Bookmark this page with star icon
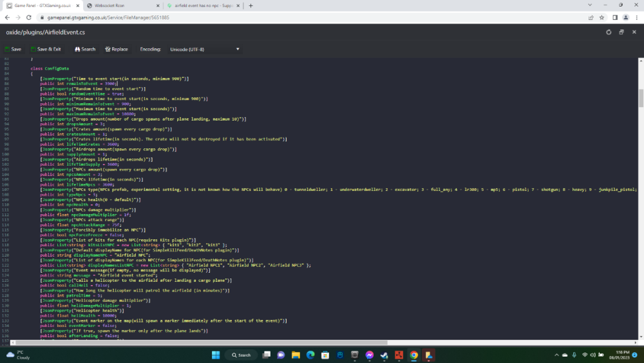Image resolution: width=644 pixels, height=363 pixels. click(601, 17)
